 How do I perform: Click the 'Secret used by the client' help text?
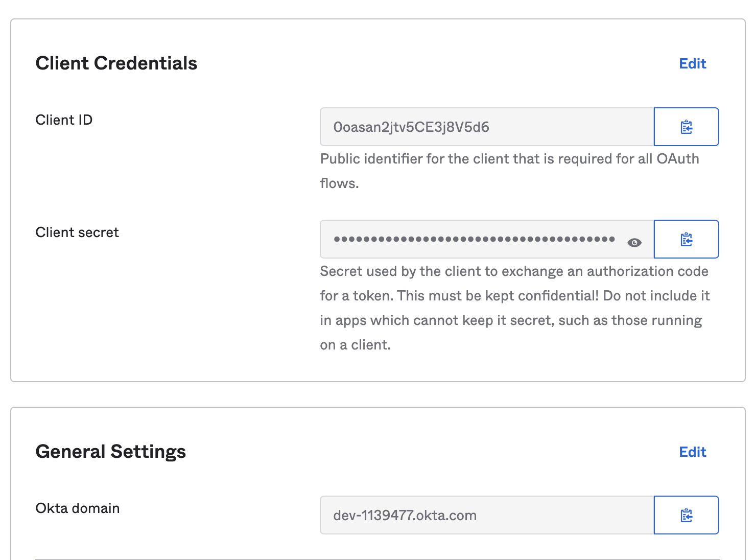coord(514,271)
